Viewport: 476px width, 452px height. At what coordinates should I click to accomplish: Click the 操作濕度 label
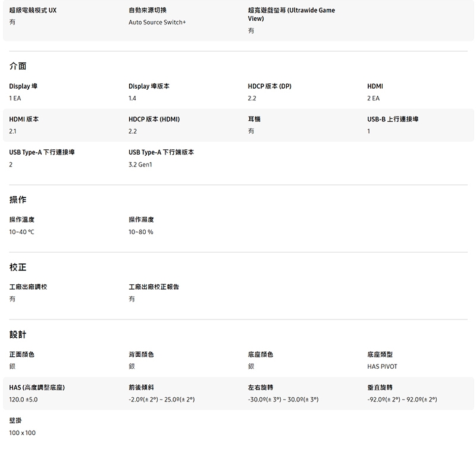141,220
